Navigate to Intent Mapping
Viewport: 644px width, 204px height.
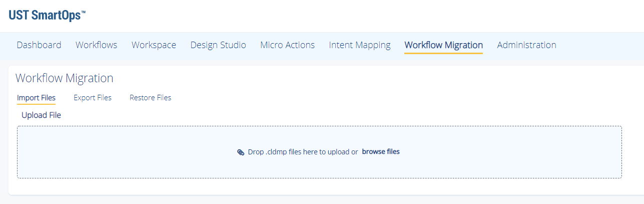coord(360,45)
